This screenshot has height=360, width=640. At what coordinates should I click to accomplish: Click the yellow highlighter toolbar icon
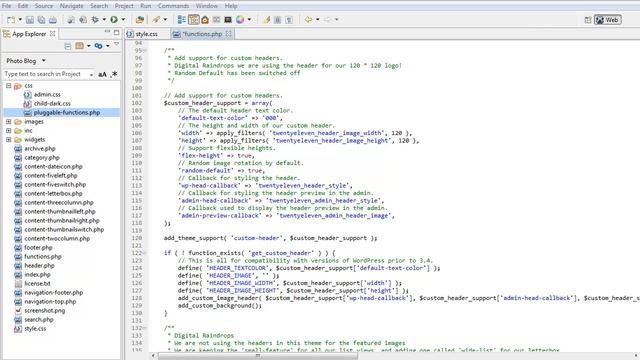(267, 20)
